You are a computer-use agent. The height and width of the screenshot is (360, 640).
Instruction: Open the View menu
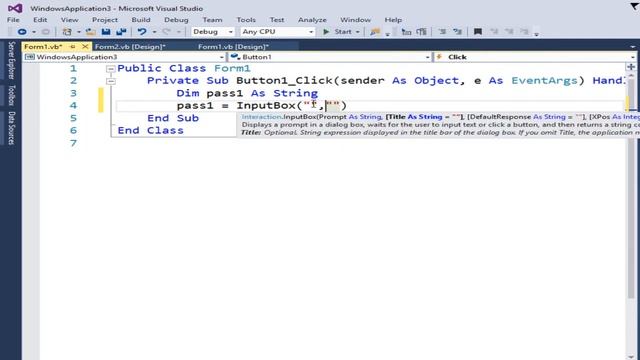[69, 20]
